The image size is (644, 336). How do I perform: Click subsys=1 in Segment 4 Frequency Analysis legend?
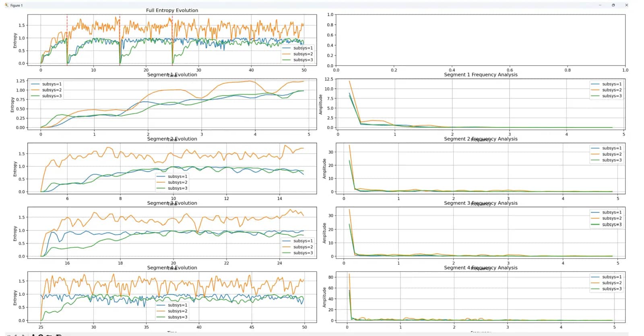[612, 277]
